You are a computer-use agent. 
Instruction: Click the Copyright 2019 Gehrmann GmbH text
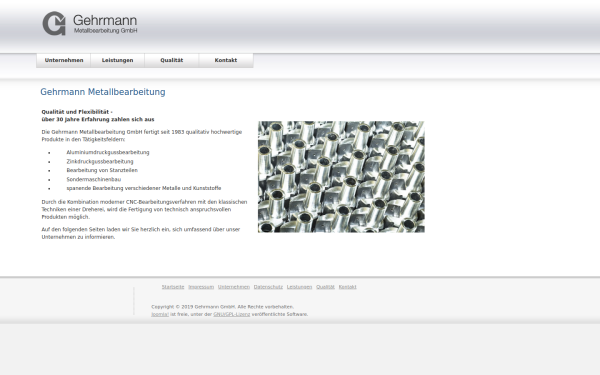point(222,307)
